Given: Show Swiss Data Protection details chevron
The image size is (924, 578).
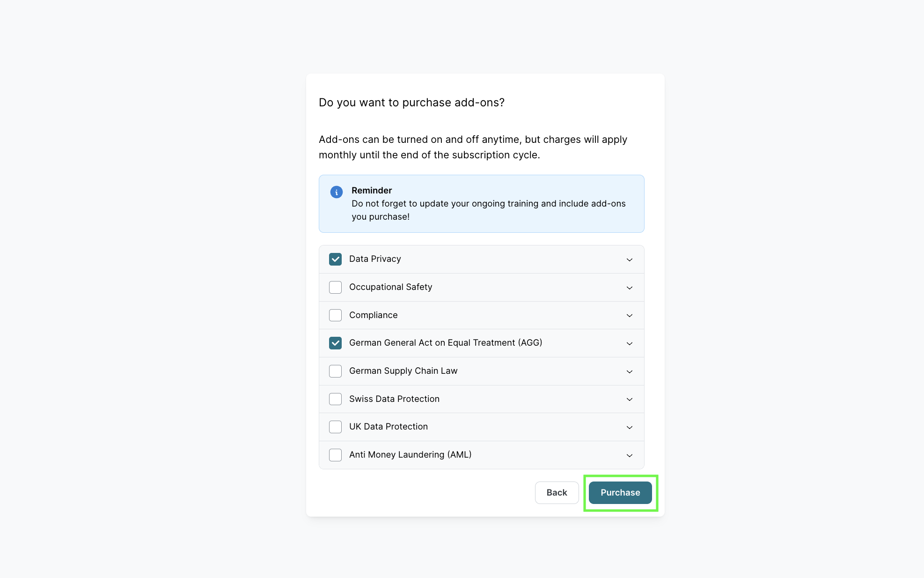Looking at the screenshot, I should [x=630, y=399].
